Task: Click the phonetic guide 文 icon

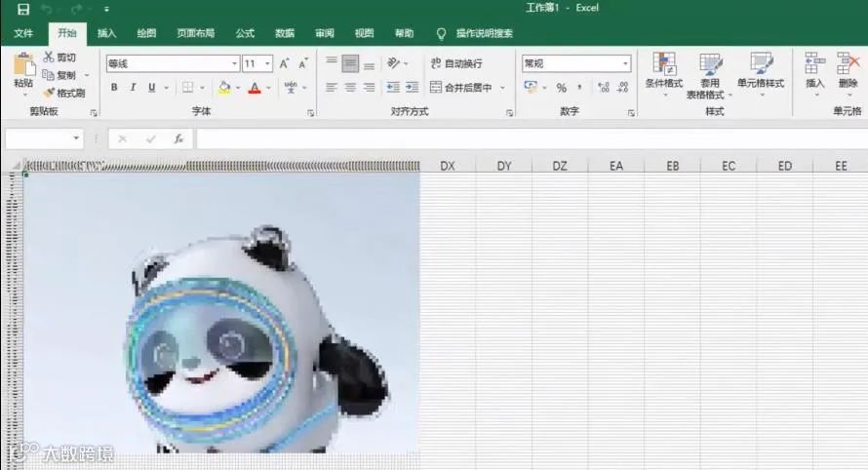Action: click(291, 88)
